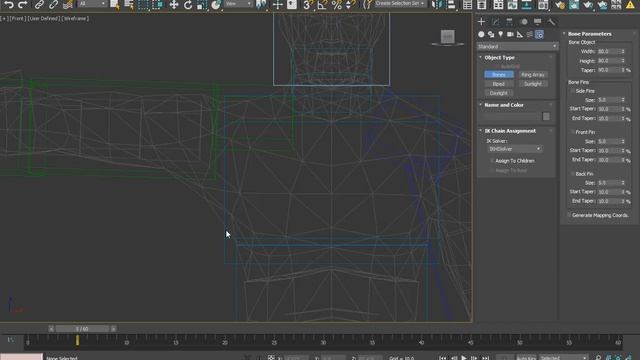Select the Unlink Selection tool
This screenshot has height=360, width=640.
[53, 4]
